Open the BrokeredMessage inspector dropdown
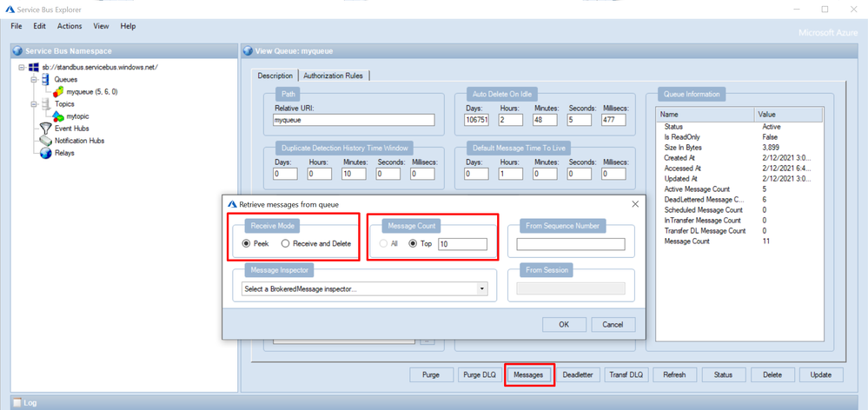 (x=481, y=289)
